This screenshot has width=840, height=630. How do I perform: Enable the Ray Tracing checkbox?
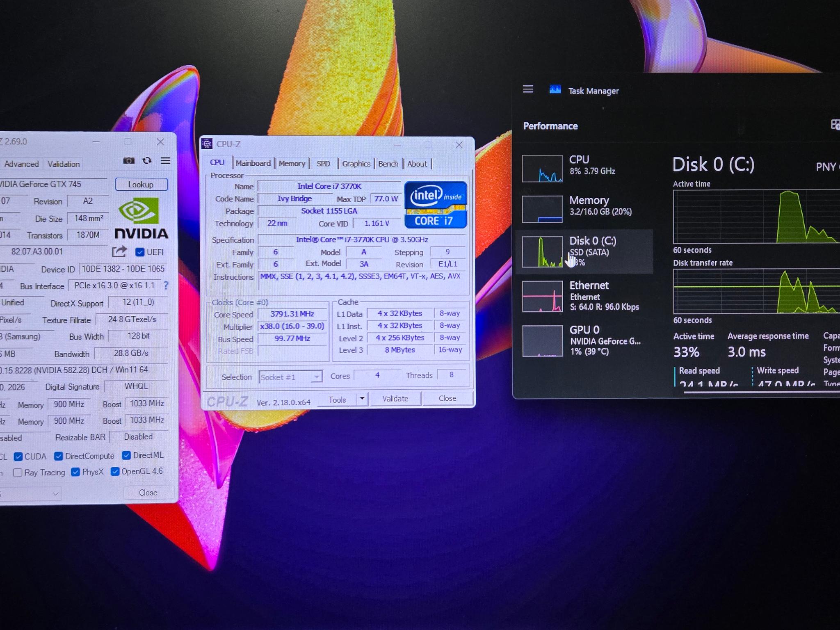pos(18,472)
